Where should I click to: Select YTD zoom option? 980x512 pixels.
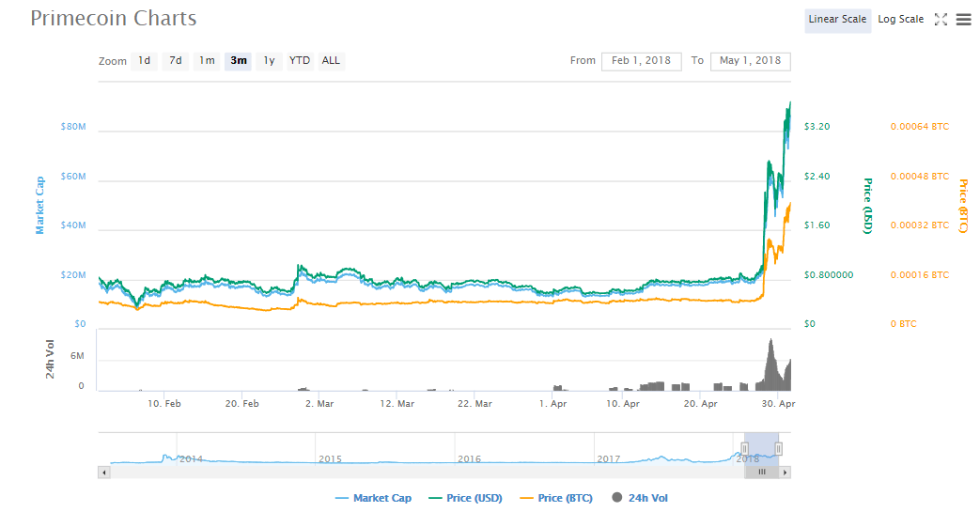(300, 61)
